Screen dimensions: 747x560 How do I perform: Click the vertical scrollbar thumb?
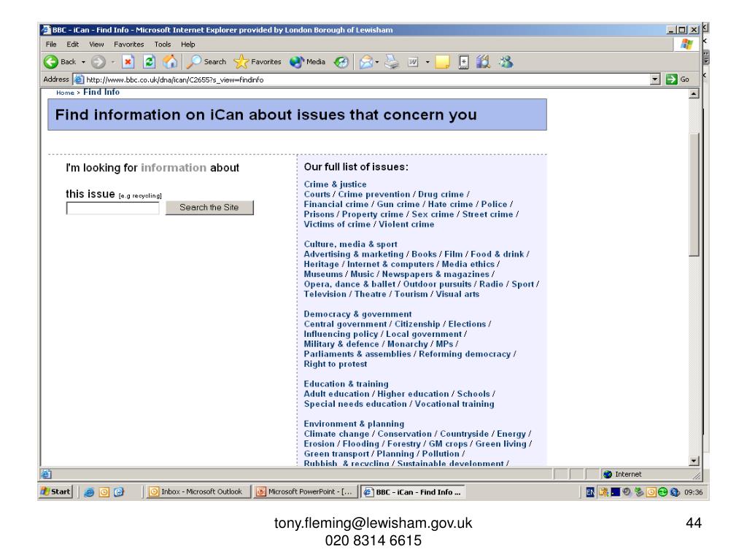pos(694,194)
